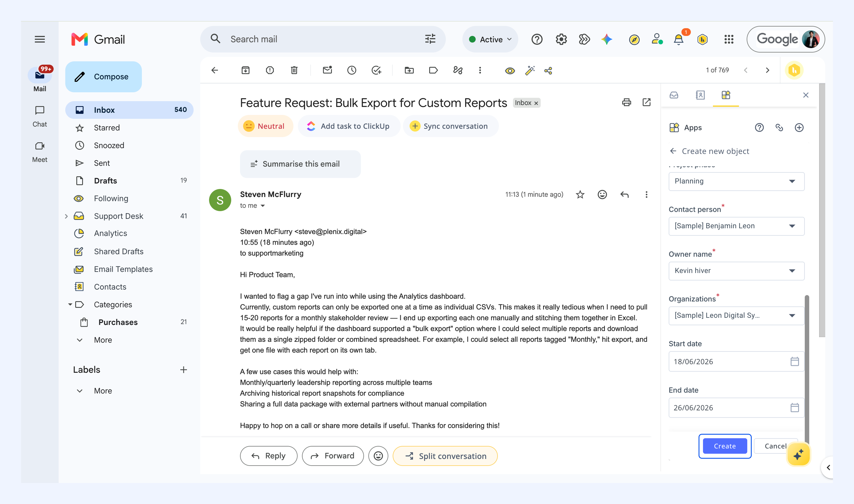The image size is (854, 504).
Task: Click the Apps panel help icon
Action: [759, 128]
